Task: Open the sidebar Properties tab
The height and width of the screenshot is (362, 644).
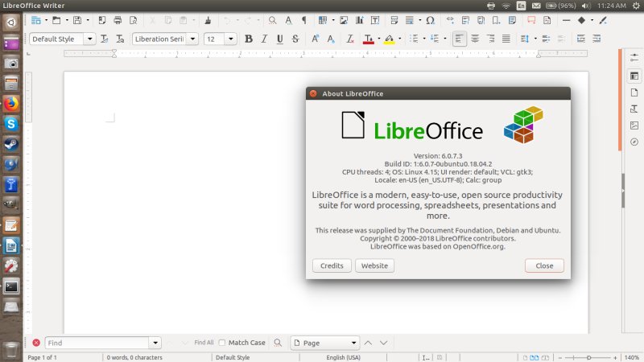Action: pos(634,76)
